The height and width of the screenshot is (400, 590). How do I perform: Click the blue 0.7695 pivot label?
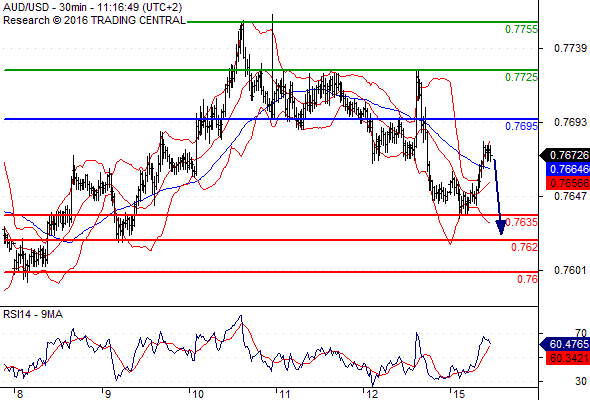pyautogui.click(x=521, y=126)
